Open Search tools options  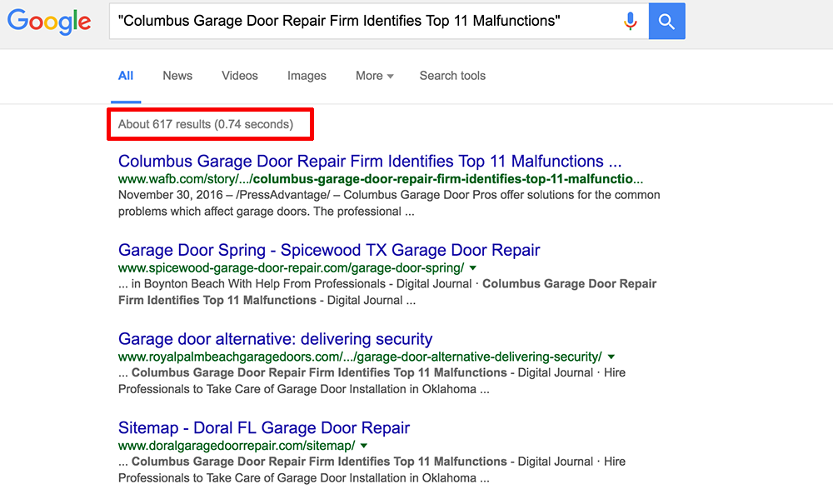pos(452,76)
